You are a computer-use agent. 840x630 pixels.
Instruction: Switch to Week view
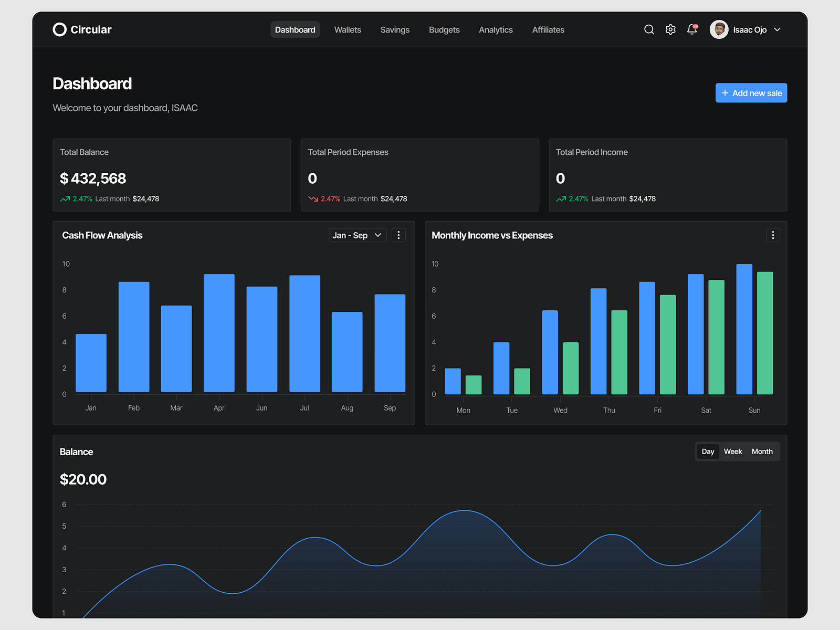(733, 451)
